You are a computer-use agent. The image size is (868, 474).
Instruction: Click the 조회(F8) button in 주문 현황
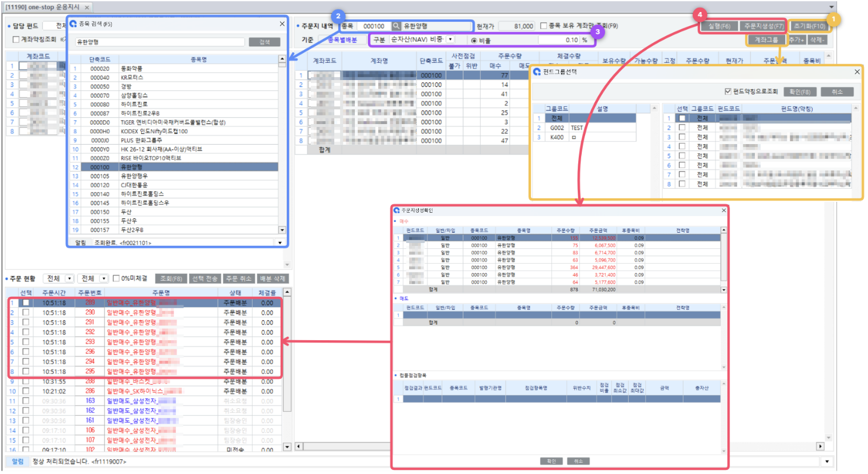click(171, 278)
